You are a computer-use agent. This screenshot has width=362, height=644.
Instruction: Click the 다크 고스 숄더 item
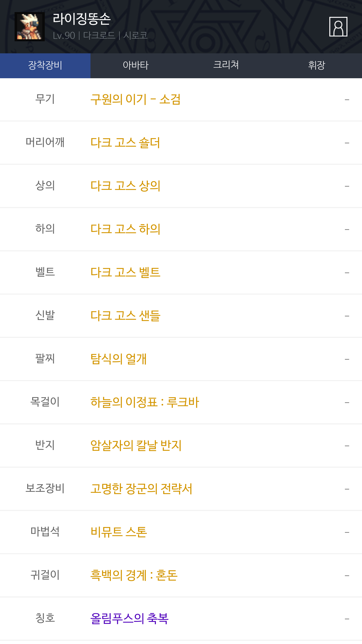click(125, 143)
